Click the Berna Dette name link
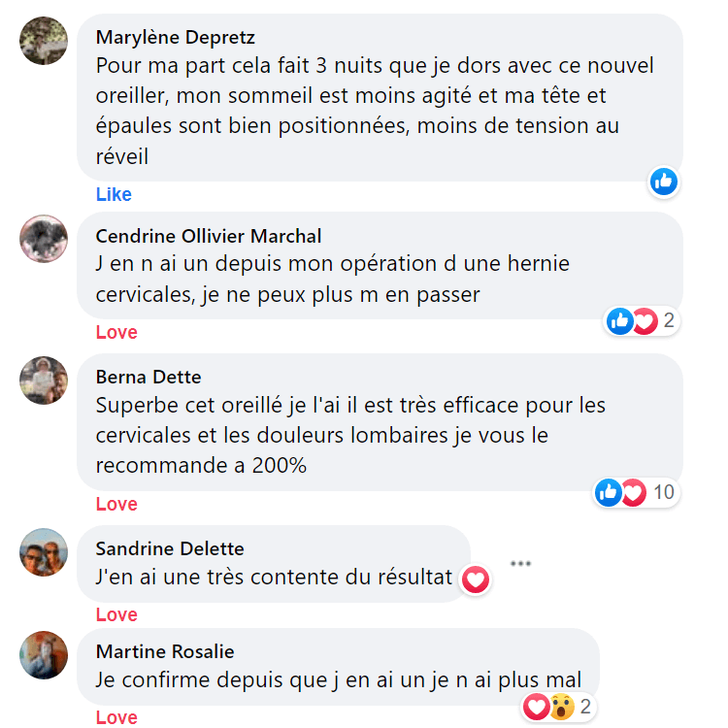Viewport: 728px width, 728px height. 149,377
